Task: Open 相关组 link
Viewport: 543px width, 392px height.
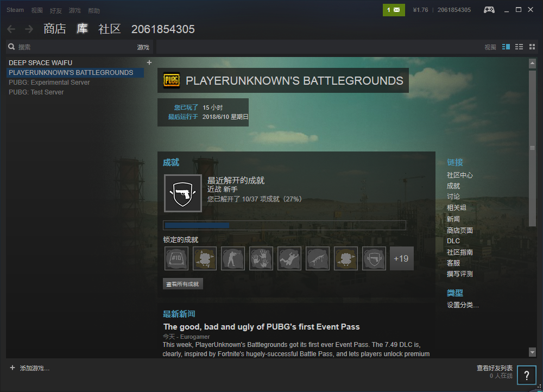Action: click(x=457, y=208)
